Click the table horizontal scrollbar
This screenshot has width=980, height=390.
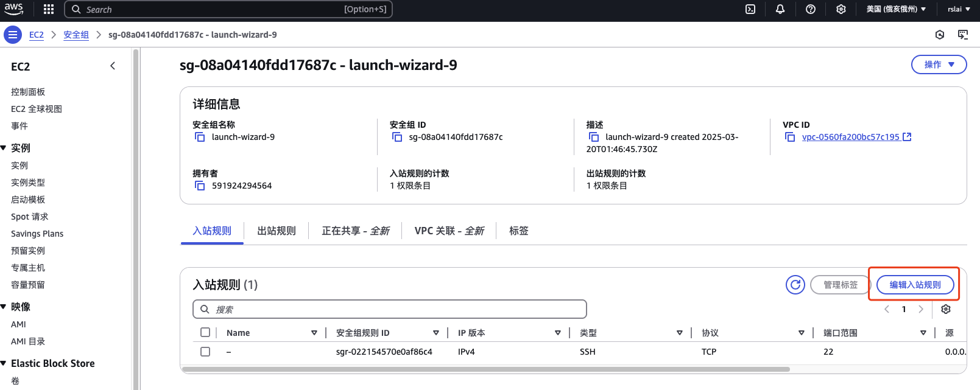tap(485, 369)
